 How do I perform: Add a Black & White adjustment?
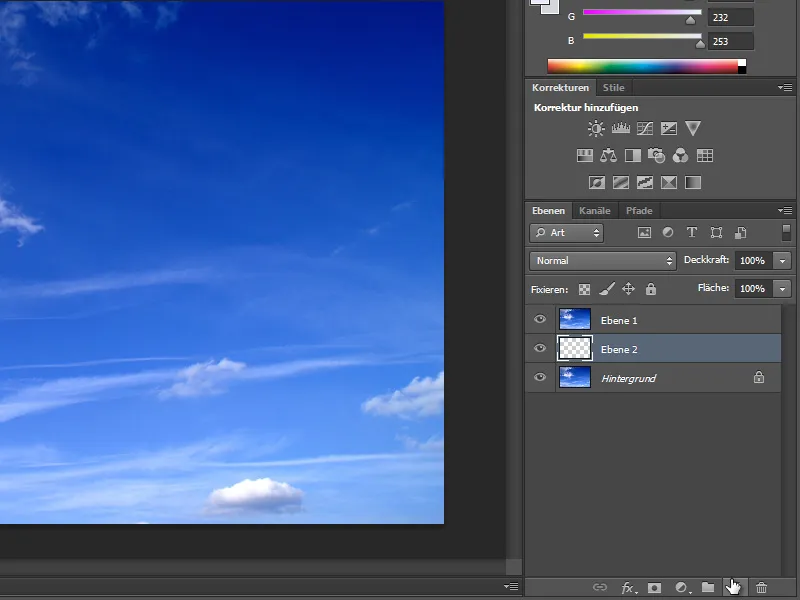[633, 156]
